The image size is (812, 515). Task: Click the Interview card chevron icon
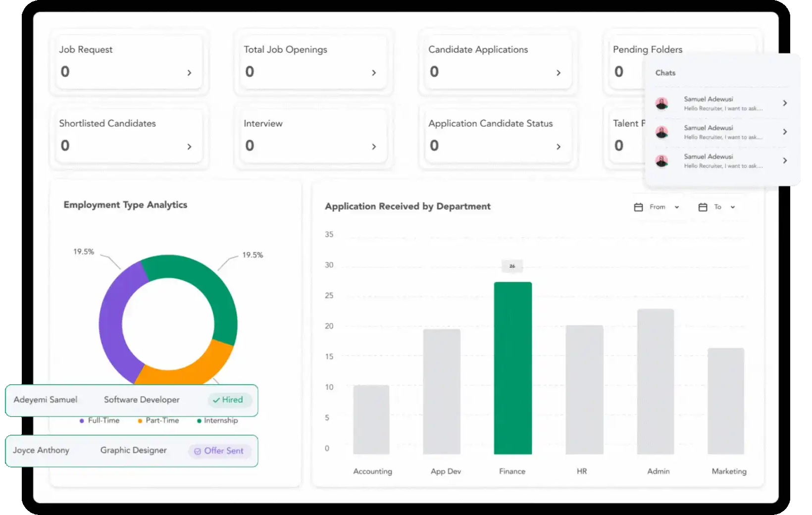point(374,147)
